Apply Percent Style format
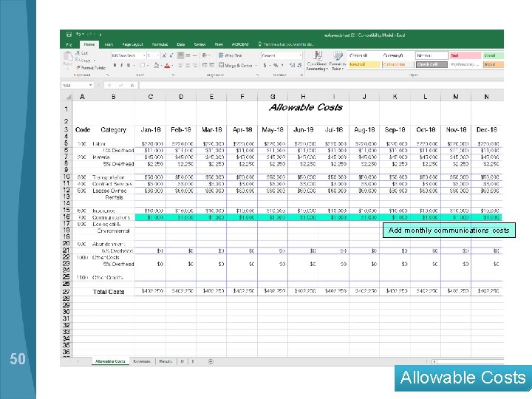The height and width of the screenshot is (399, 532). coord(276,65)
